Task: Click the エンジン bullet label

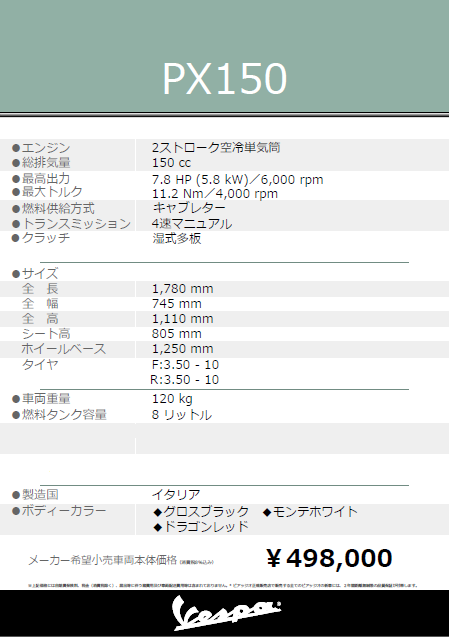Action: (x=41, y=147)
